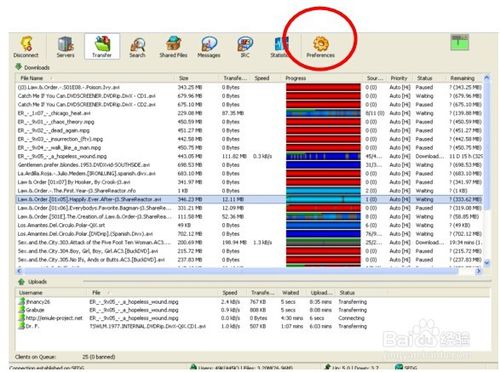Select upload user Grabuje row

193,310
